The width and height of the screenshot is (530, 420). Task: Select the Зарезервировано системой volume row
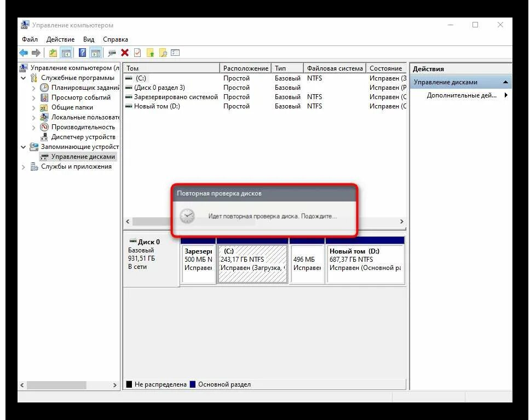tap(265, 97)
